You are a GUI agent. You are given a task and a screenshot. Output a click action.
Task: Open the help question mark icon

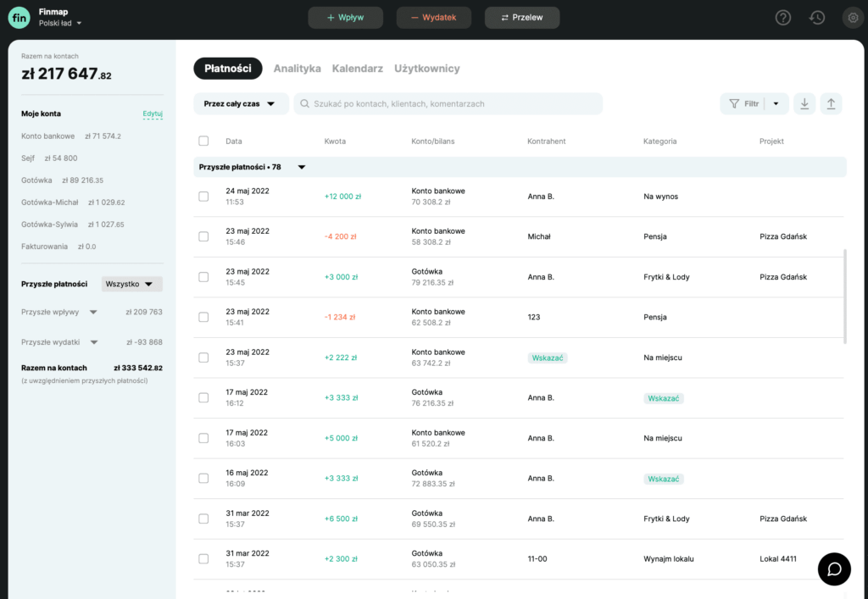(782, 18)
